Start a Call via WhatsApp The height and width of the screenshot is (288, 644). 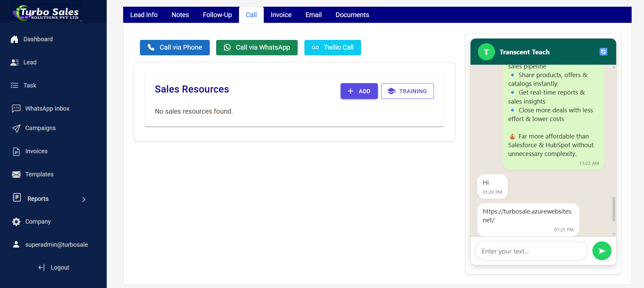pos(257,48)
